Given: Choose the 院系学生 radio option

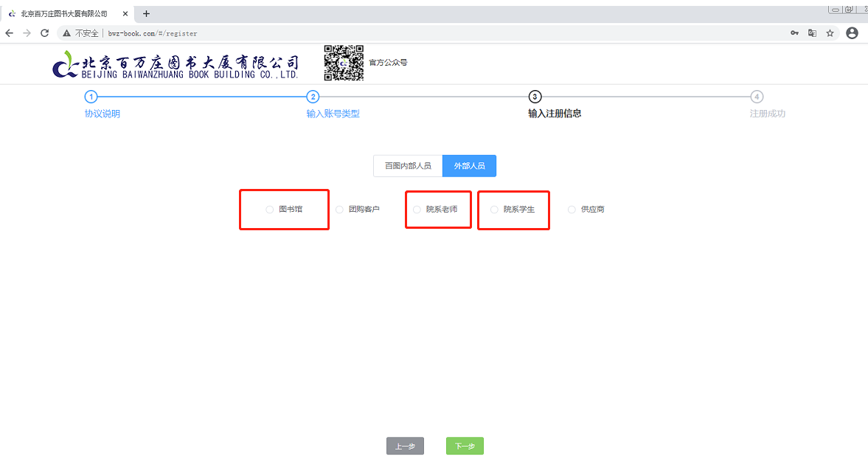Looking at the screenshot, I should tap(495, 210).
